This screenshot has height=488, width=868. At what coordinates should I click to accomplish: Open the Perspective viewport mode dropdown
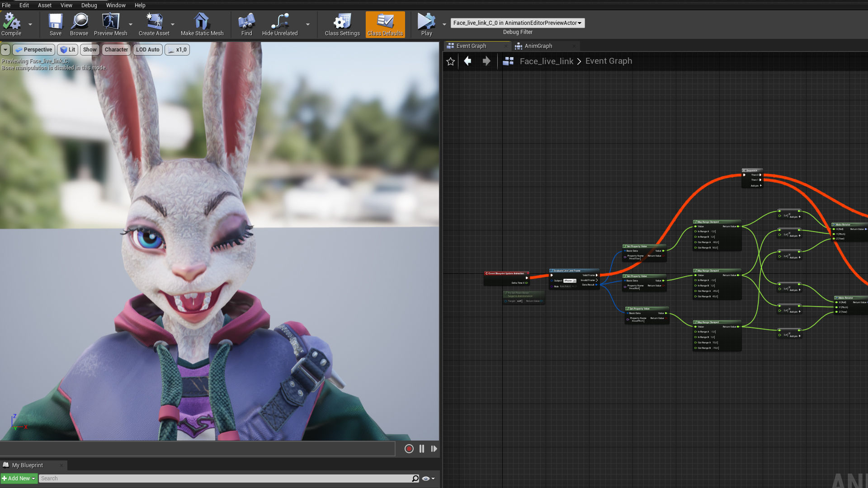[34, 50]
